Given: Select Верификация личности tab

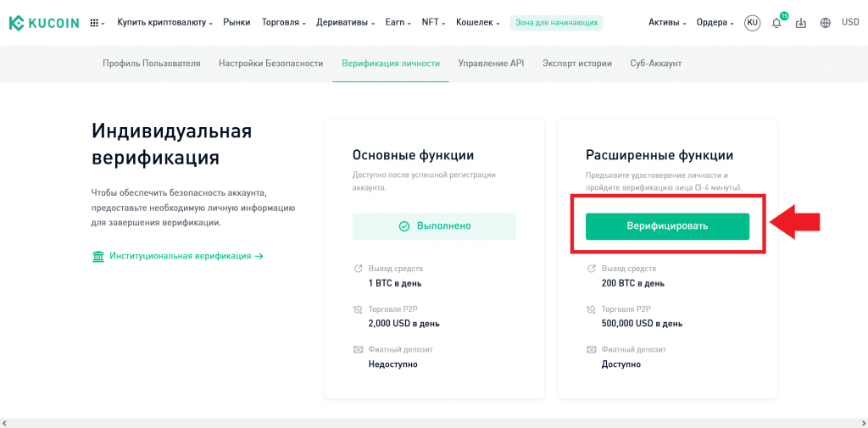Looking at the screenshot, I should 391,64.
